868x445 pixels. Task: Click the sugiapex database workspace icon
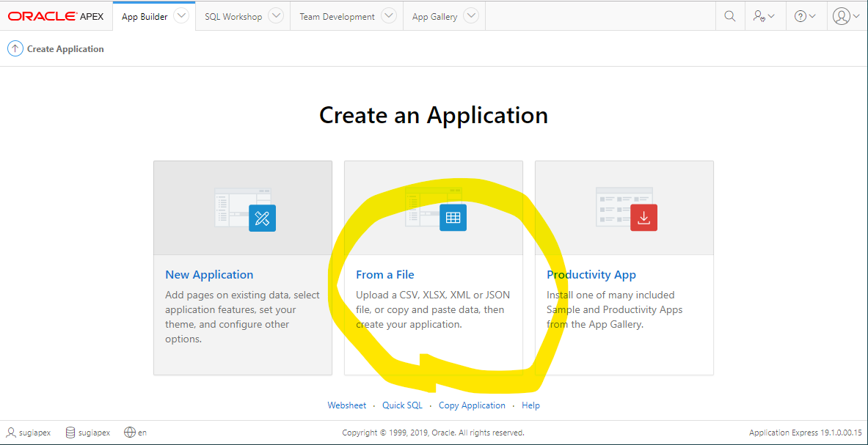pyautogui.click(x=70, y=433)
